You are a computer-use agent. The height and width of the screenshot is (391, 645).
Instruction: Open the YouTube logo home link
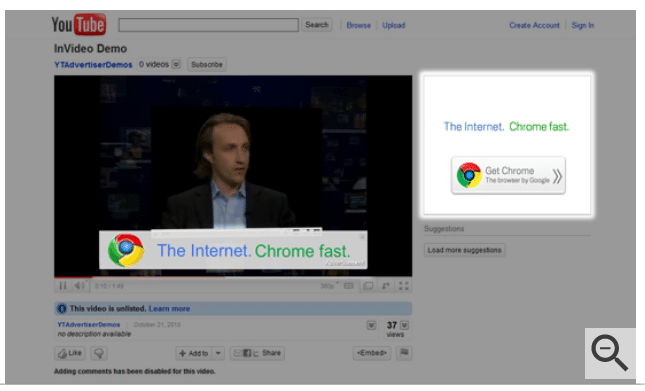point(79,25)
